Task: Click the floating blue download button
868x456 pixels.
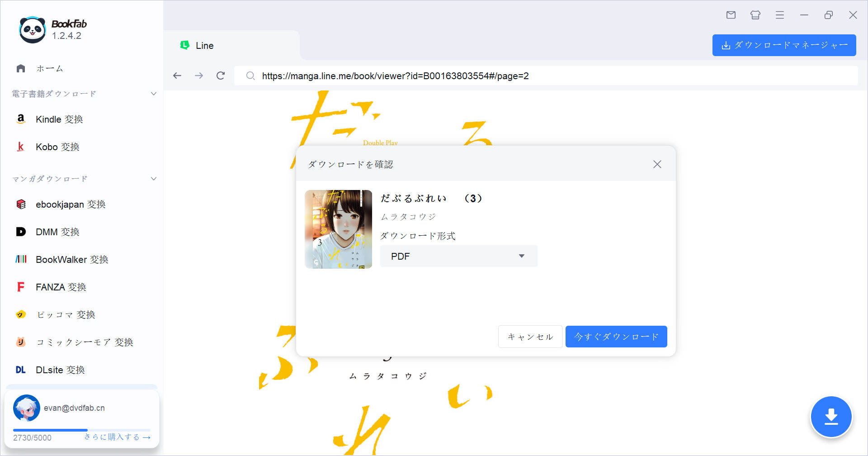Action: (x=831, y=417)
